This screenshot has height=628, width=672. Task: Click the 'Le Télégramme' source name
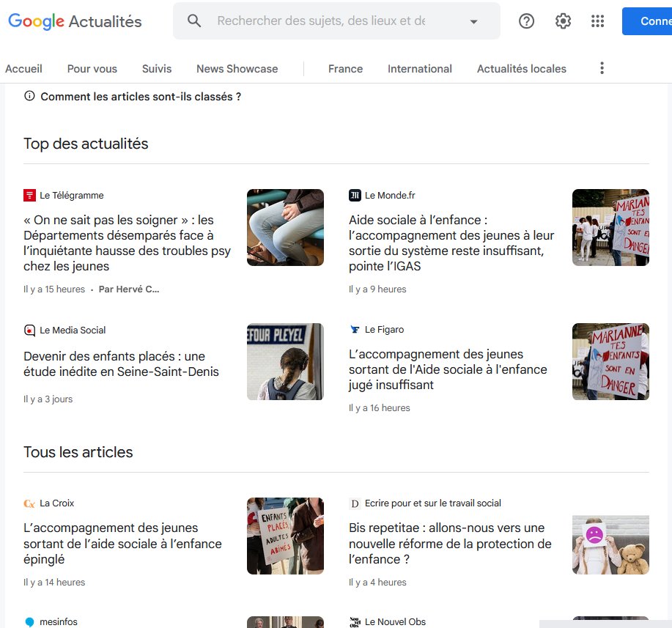(72, 196)
